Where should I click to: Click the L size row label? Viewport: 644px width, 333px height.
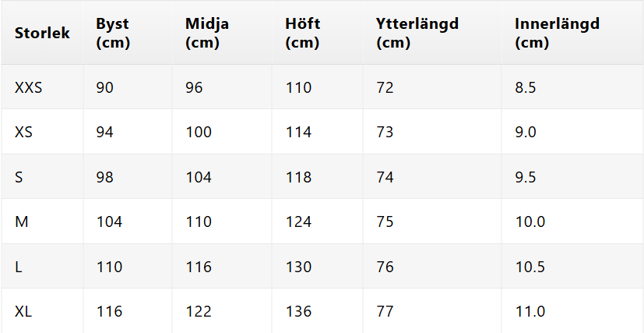pyautogui.click(x=19, y=267)
